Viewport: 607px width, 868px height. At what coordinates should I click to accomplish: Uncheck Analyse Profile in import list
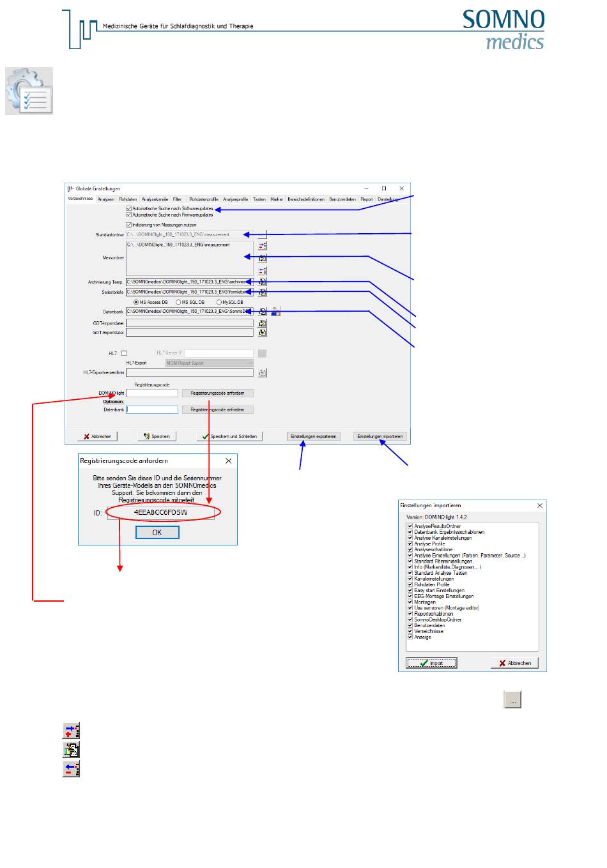coord(410,544)
